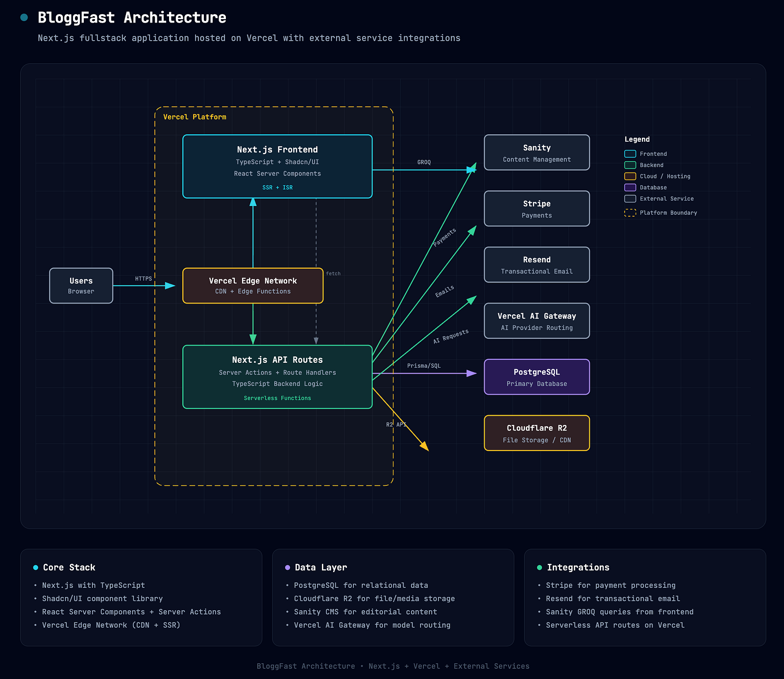The image size is (784, 679).
Task: Click the Legend heading
Action: 637,139
